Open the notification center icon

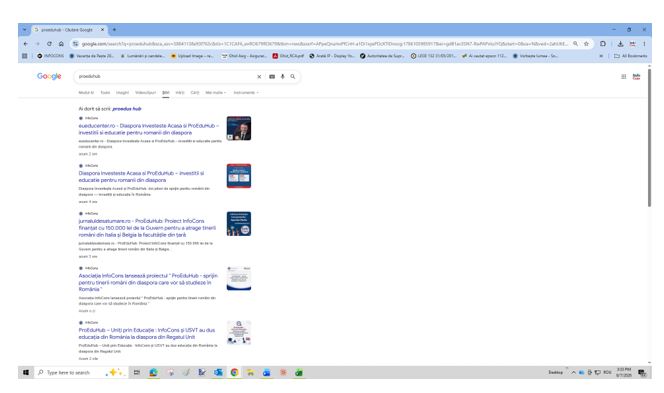click(642, 372)
